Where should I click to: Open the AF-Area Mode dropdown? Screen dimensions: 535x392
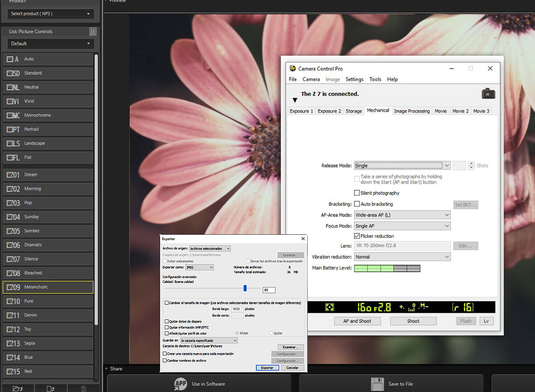click(x=402, y=215)
